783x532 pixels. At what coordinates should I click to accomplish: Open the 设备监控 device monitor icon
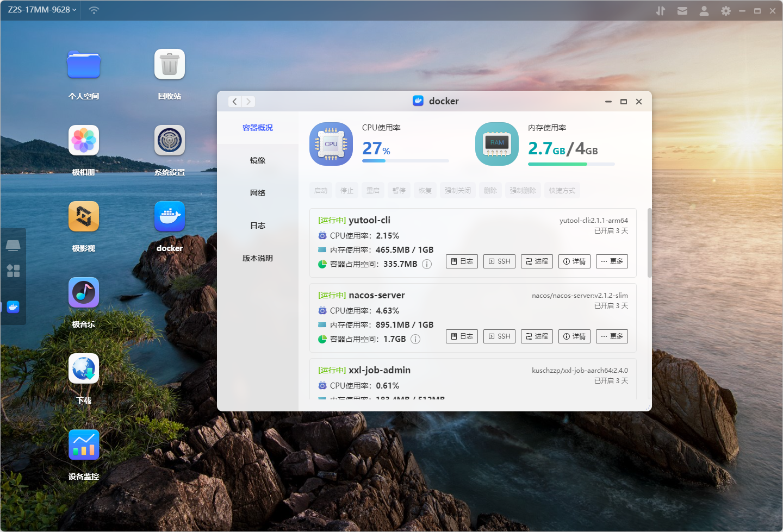84,445
